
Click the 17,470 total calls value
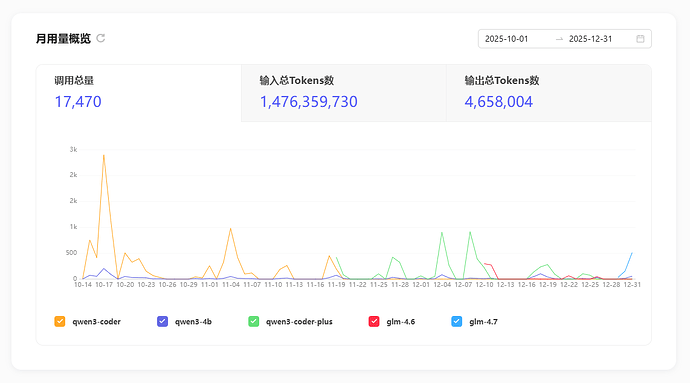[x=78, y=102]
